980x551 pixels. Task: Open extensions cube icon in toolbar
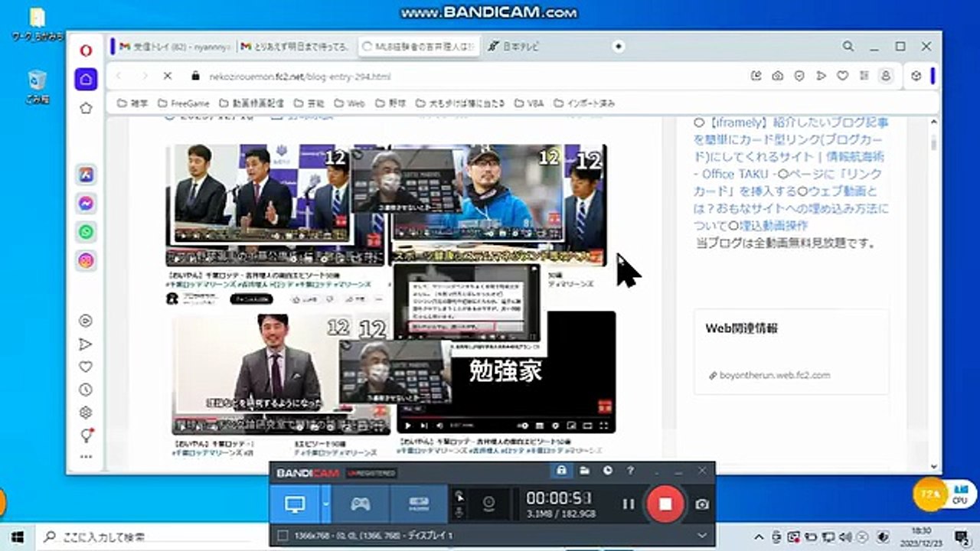tap(916, 76)
